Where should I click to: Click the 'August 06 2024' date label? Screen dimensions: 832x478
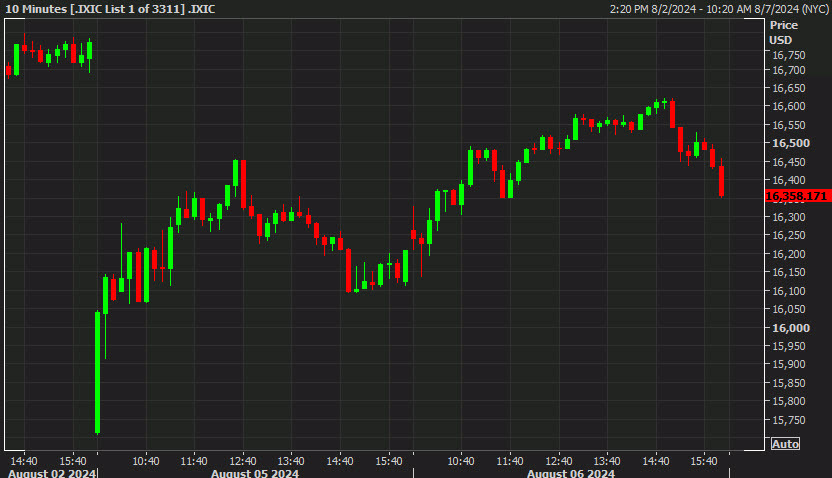570,473
